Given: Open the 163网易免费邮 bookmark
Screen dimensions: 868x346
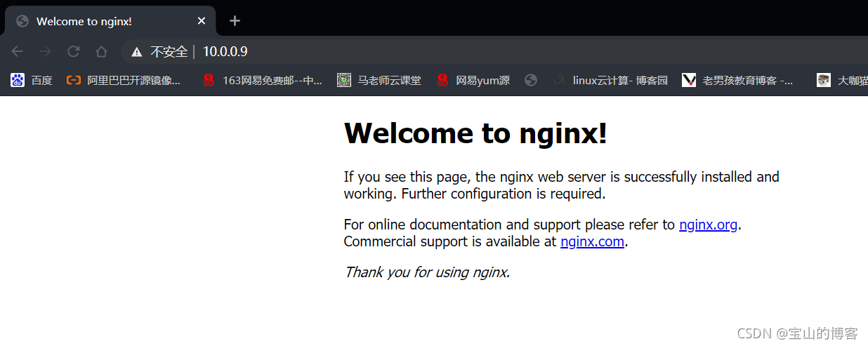Looking at the screenshot, I should coord(262,80).
